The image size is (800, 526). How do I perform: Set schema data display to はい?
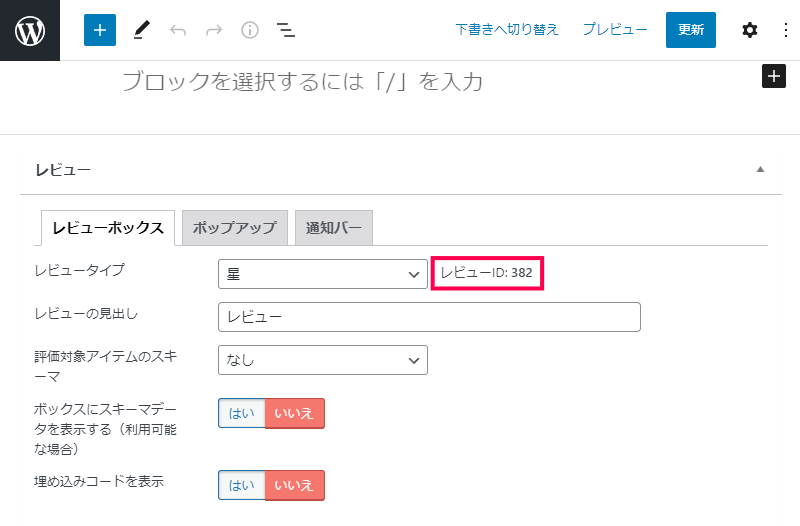coord(242,413)
